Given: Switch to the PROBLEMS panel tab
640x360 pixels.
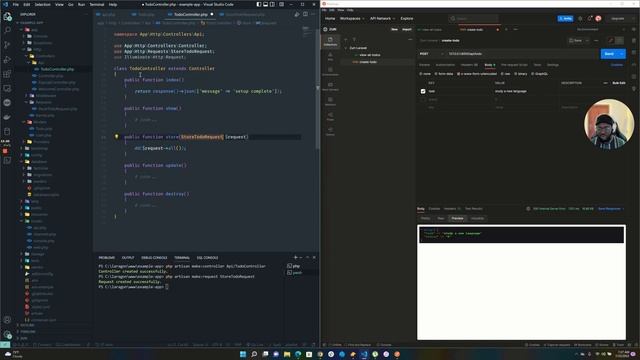Looking at the screenshot, I should [107, 258].
